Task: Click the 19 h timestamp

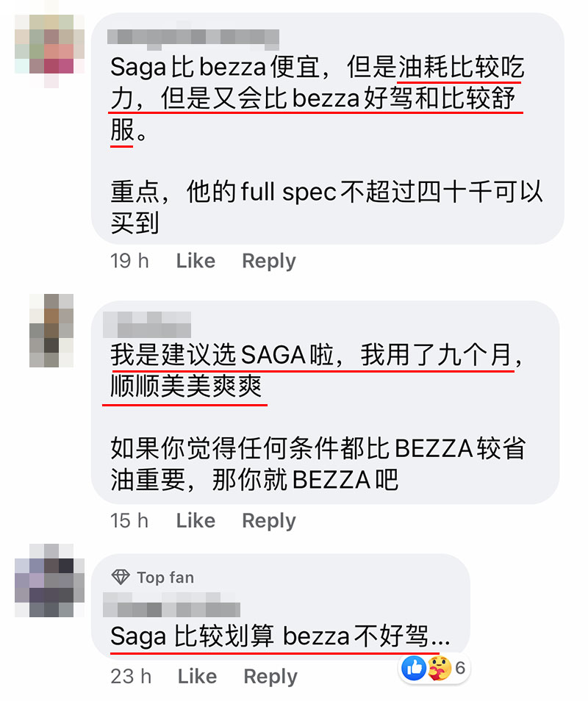Action: click(129, 261)
